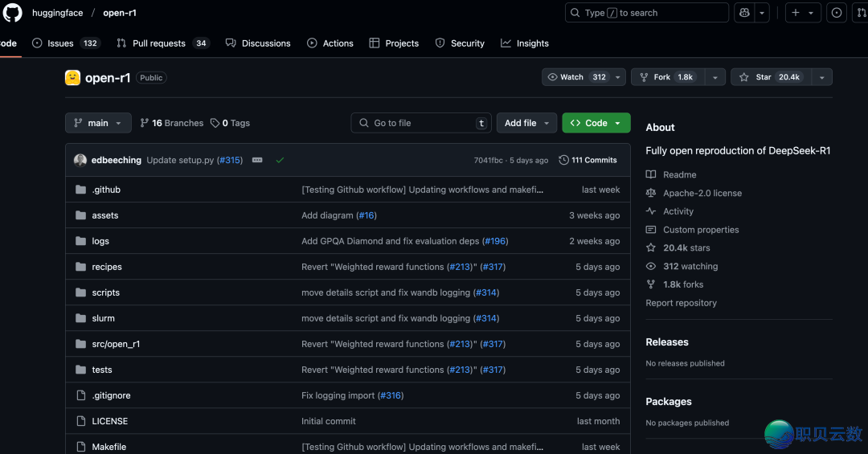This screenshot has width=868, height=454.
Task: Open the huggingface owner link
Action: [58, 13]
